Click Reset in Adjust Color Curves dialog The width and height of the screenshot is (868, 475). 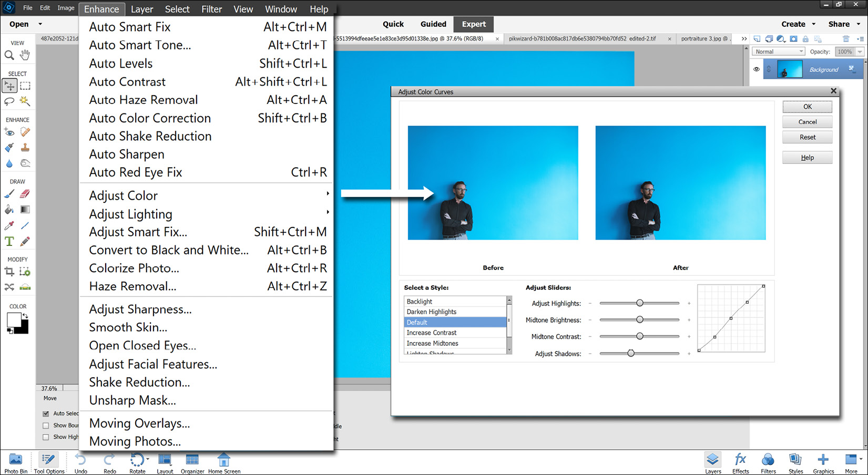click(807, 137)
